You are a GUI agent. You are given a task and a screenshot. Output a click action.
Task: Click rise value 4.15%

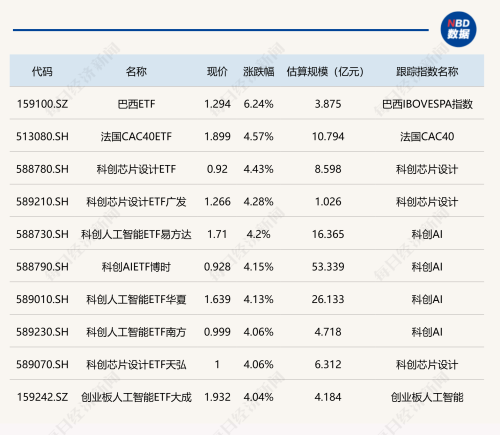[x=258, y=267]
